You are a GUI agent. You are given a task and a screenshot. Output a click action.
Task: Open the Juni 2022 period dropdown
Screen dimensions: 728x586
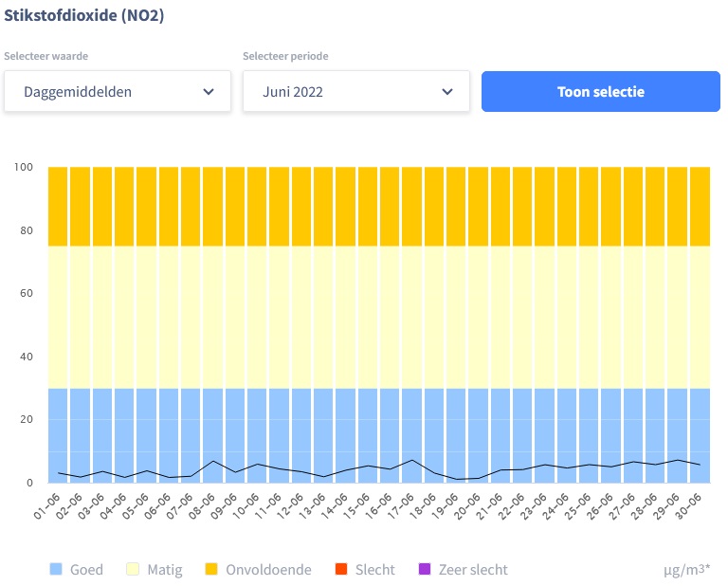click(x=356, y=91)
